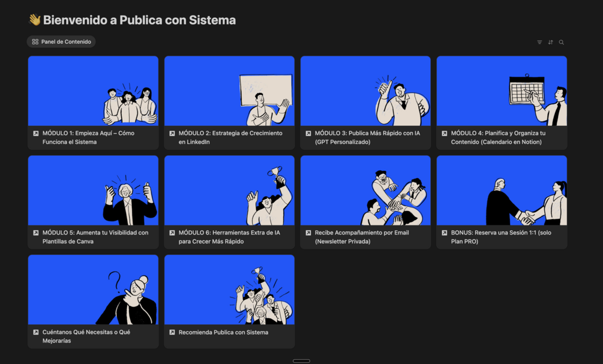Click the double thumbs-up cover of MÓDULO 5
The height and width of the screenshot is (364, 603).
point(93,190)
